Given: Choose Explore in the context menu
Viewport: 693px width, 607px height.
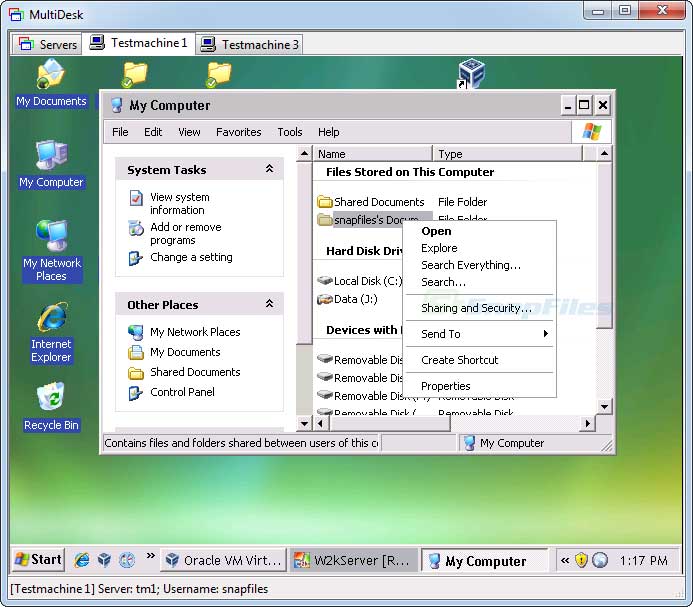Looking at the screenshot, I should point(480,248).
